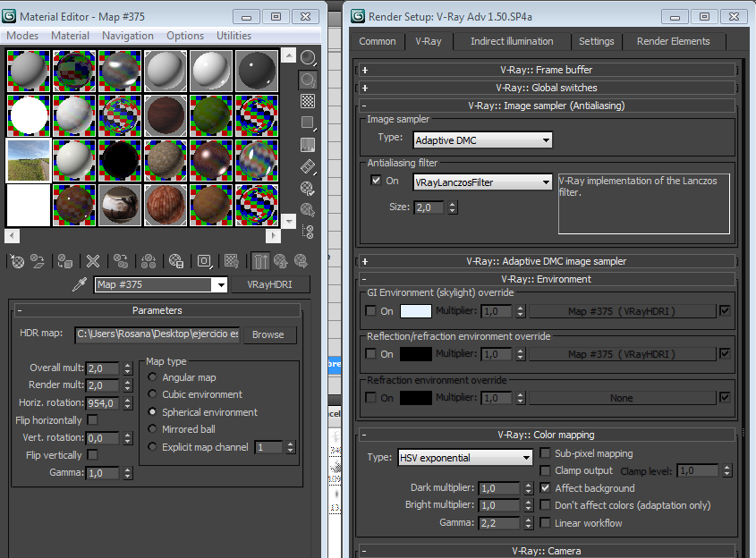The width and height of the screenshot is (756, 558).
Task: Toggle the Show End Result icon
Action: tap(261, 262)
